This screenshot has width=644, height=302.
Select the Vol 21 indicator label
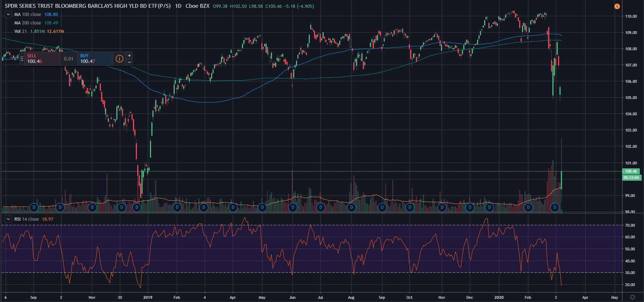click(21, 31)
